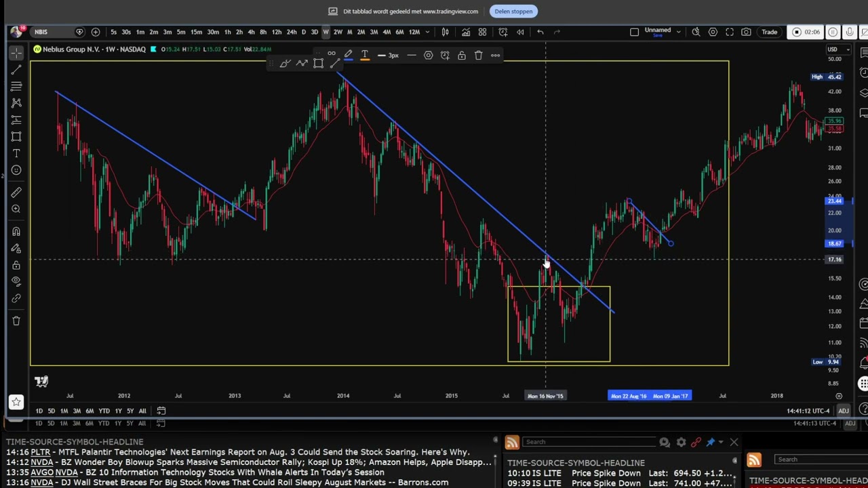The image size is (868, 488).
Task: Add symbol to compare with plus icon
Action: pyautogui.click(x=96, y=32)
